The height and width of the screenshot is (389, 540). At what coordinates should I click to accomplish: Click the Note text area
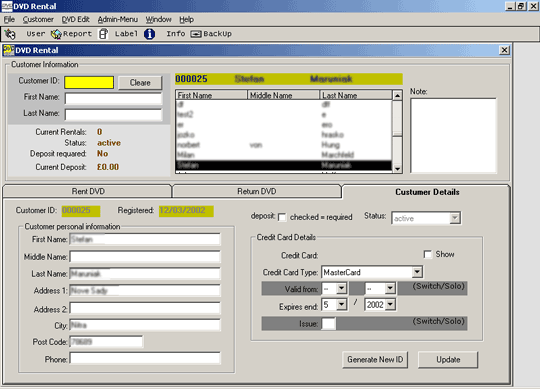(x=453, y=136)
